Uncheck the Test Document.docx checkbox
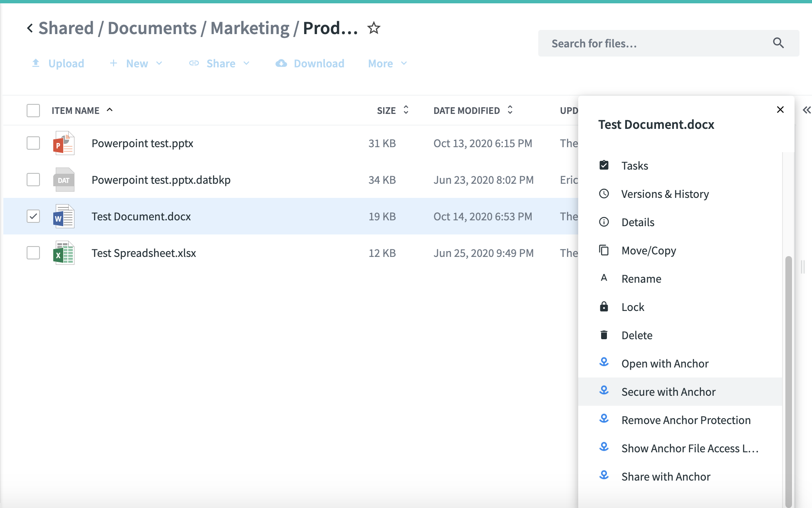Viewport: 812px width, 508px height. [x=33, y=216]
